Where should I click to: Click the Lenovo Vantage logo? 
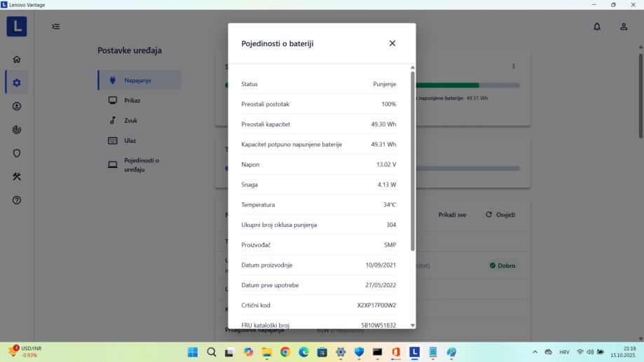(17, 27)
